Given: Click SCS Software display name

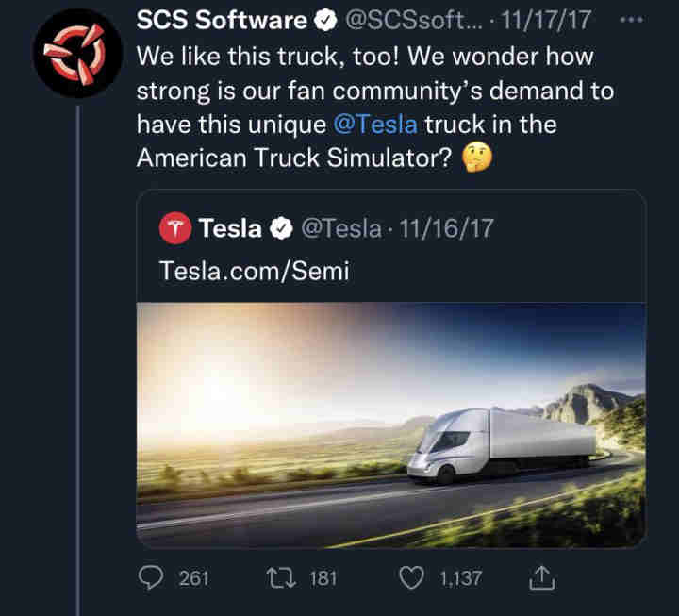Looking at the screenshot, I should [222, 21].
